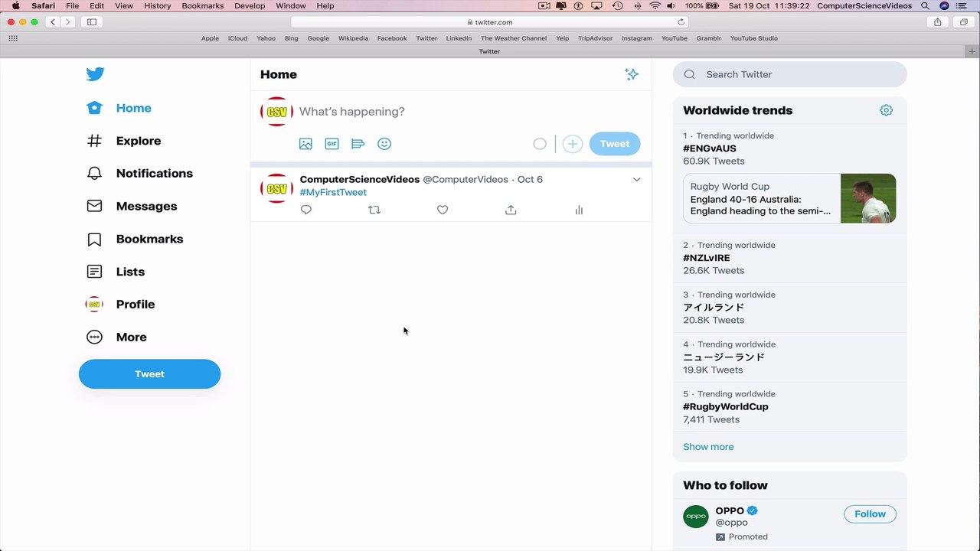This screenshot has height=551, width=980.
Task: Open the Rugby World Cup news headline
Action: 760,205
